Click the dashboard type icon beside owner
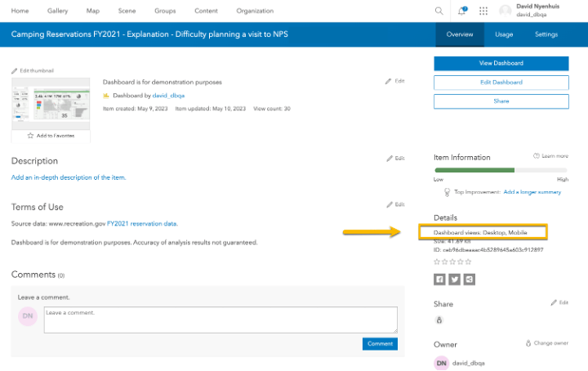Screen dimensions: 588x371 click(x=106, y=96)
